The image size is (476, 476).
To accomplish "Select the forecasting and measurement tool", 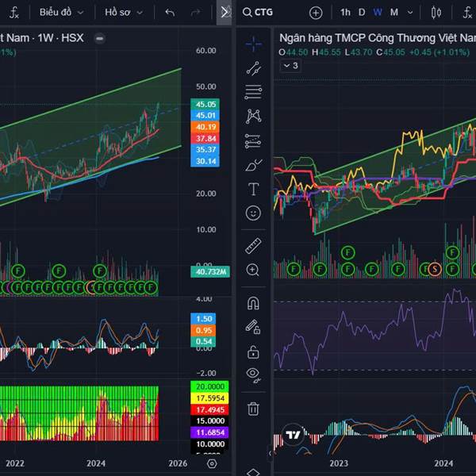I will coord(253,141).
